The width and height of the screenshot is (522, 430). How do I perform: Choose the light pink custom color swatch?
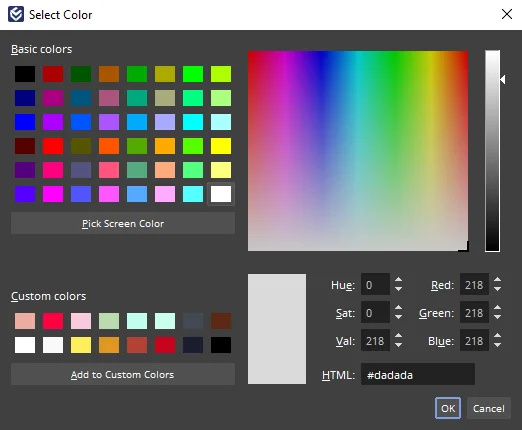[x=81, y=321]
